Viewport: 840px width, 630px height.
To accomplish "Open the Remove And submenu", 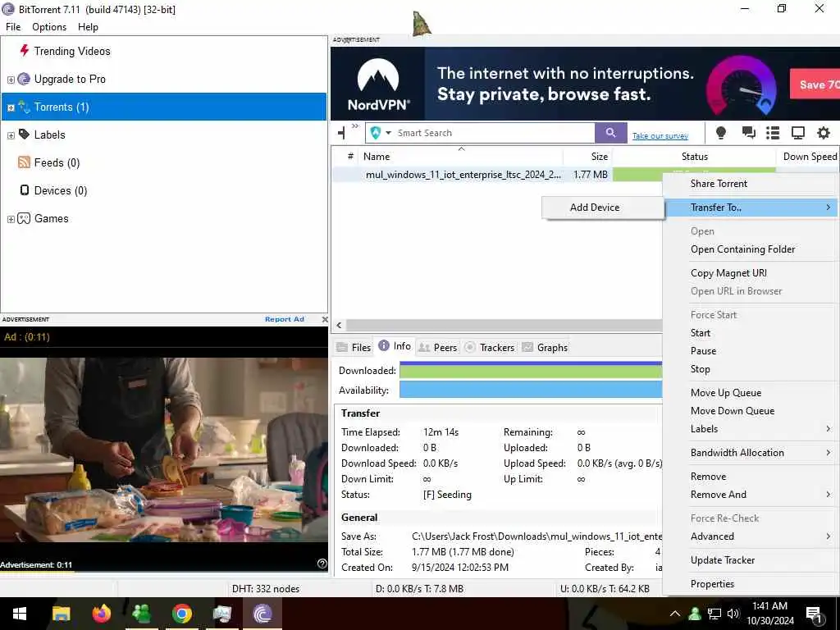I will point(751,495).
